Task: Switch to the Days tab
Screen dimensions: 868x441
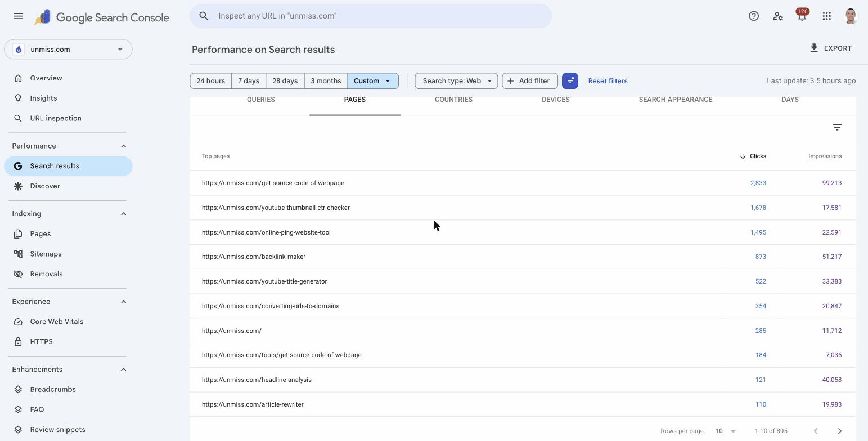Action: coord(790,100)
